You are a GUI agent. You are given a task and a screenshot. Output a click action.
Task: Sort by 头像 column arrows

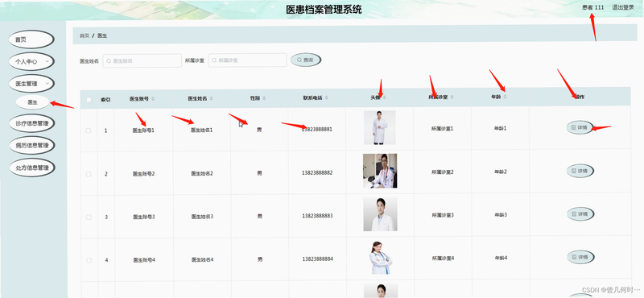pyautogui.click(x=386, y=97)
